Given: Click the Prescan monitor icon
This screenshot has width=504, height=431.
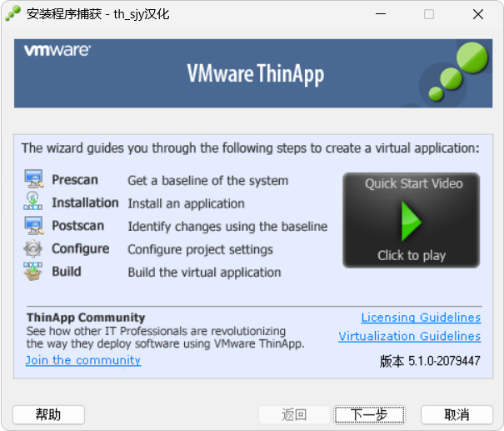Looking at the screenshot, I should [x=34, y=179].
